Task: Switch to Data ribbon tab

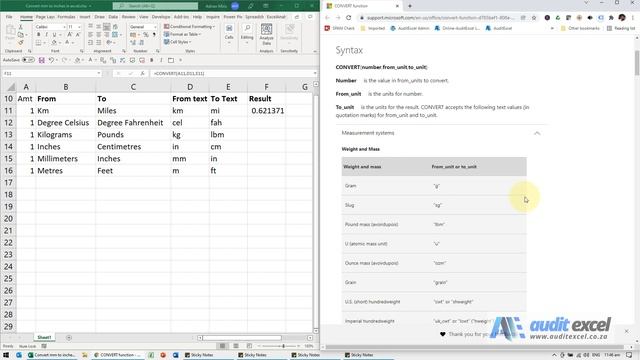Action: (x=113, y=17)
